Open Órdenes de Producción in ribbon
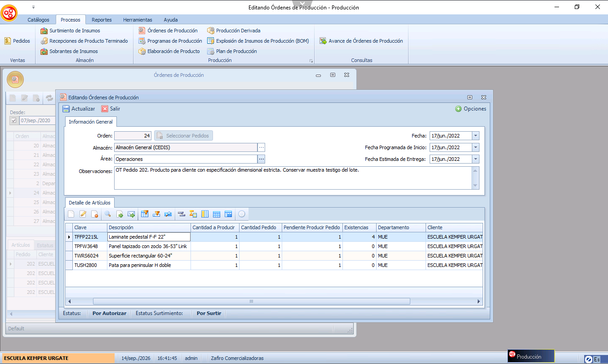This screenshot has height=364, width=608. point(168,31)
